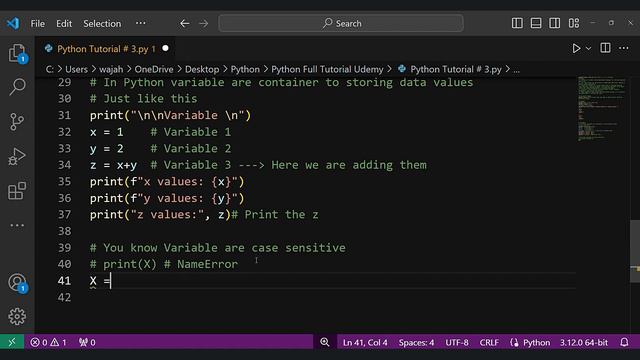Open breadcrumb Desktop folder
Screen dimensions: 640x360
202,69
